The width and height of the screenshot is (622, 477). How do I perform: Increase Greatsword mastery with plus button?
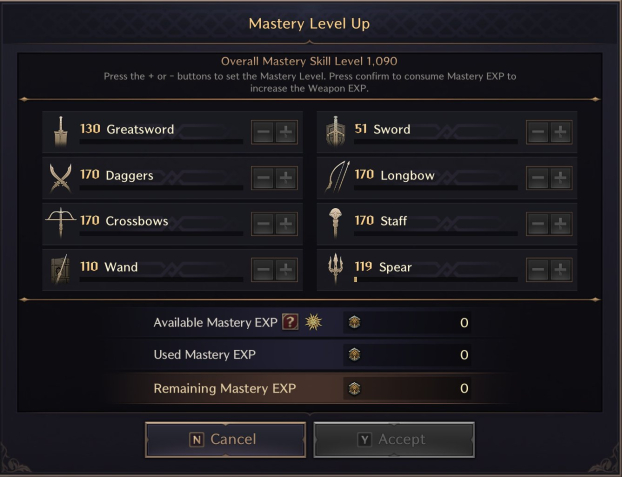pyautogui.click(x=286, y=132)
